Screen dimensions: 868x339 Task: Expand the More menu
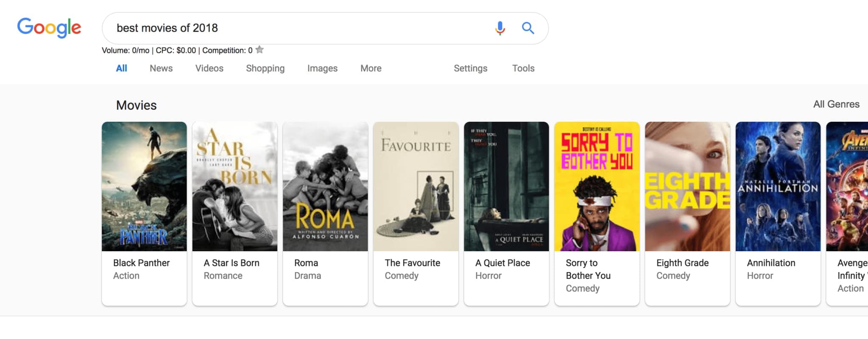pyautogui.click(x=371, y=68)
